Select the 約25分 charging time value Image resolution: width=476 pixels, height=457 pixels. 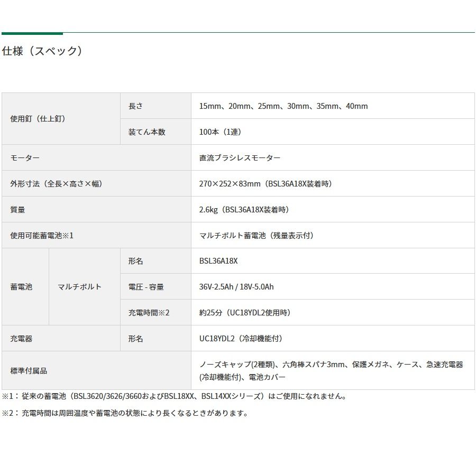(245, 313)
